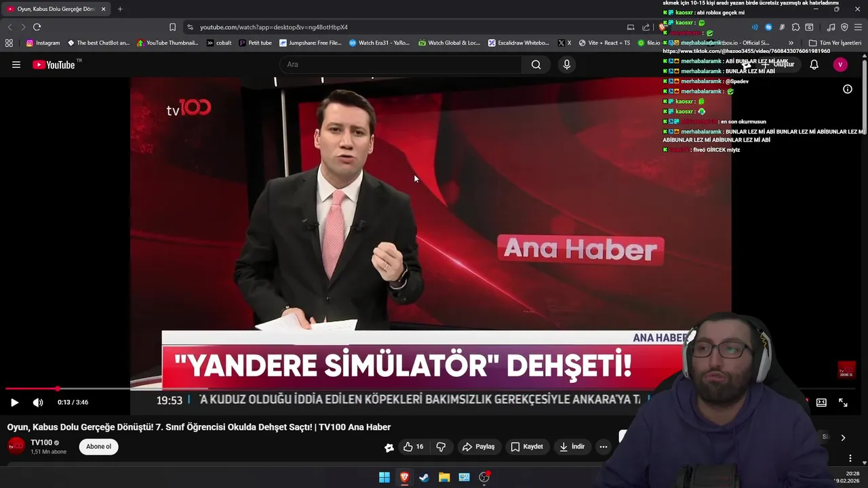The height and width of the screenshot is (488, 868).
Task: Click the icon left of the like button
Action: click(389, 447)
